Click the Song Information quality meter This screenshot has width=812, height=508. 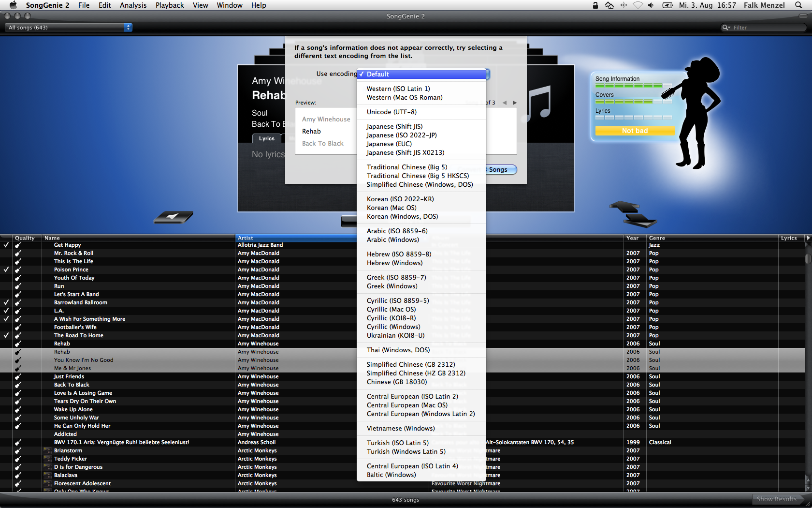pos(634,86)
